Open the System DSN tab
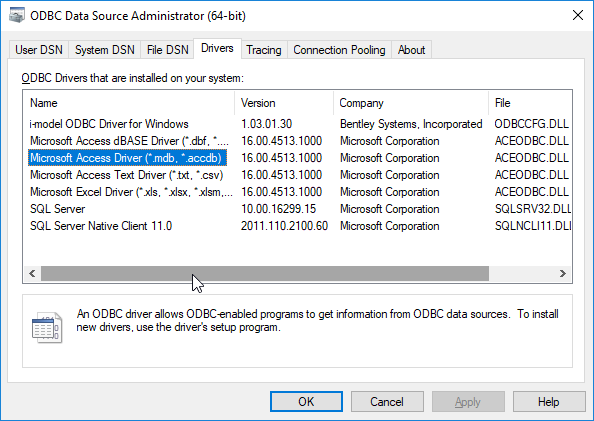The image size is (594, 421). [105, 50]
